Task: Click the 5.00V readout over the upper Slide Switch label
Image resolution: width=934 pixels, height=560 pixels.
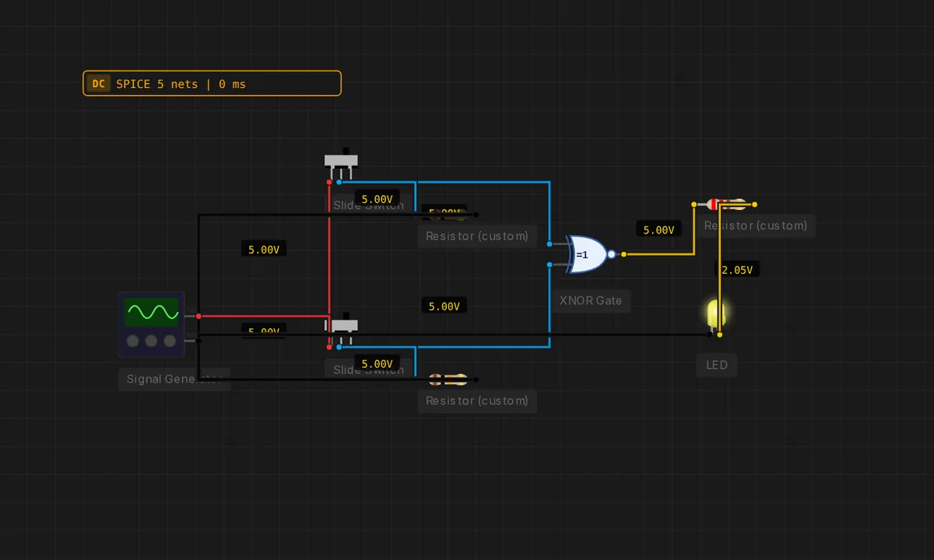Action: coord(377,198)
